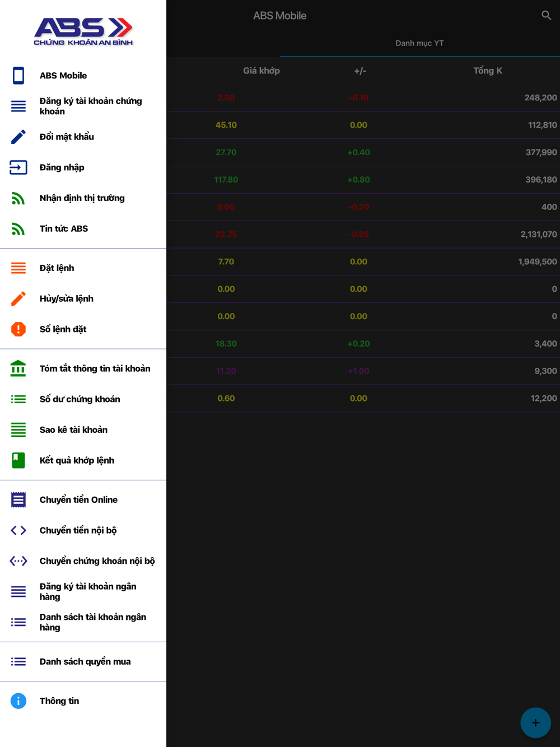This screenshot has width=560, height=747.
Task: Select the Đổi mật khẩu pencil icon
Action: coord(18,137)
